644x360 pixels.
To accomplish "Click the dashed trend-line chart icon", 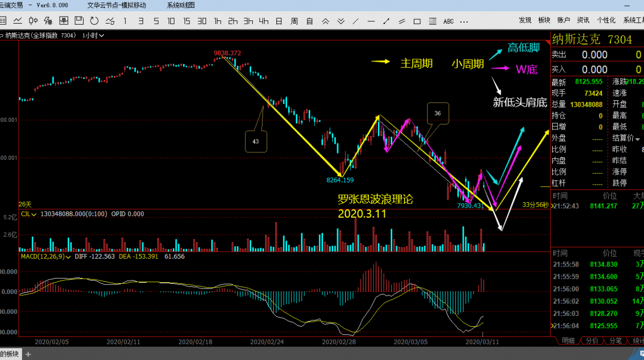I will (110, 21).
